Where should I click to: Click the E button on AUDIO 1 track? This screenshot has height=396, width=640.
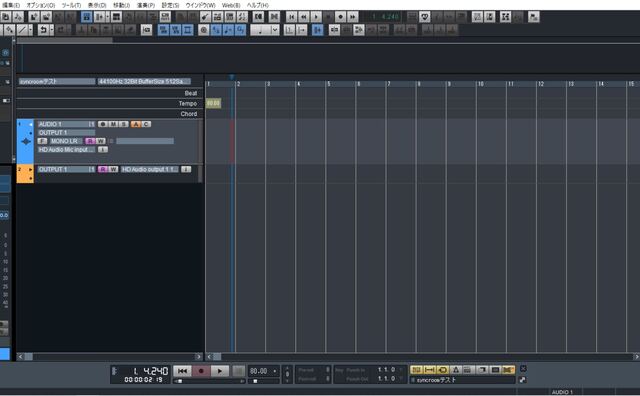point(42,141)
